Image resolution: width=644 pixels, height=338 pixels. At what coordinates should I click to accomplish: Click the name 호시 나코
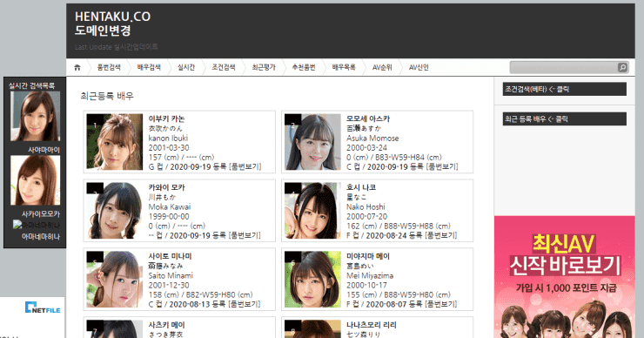pos(361,187)
